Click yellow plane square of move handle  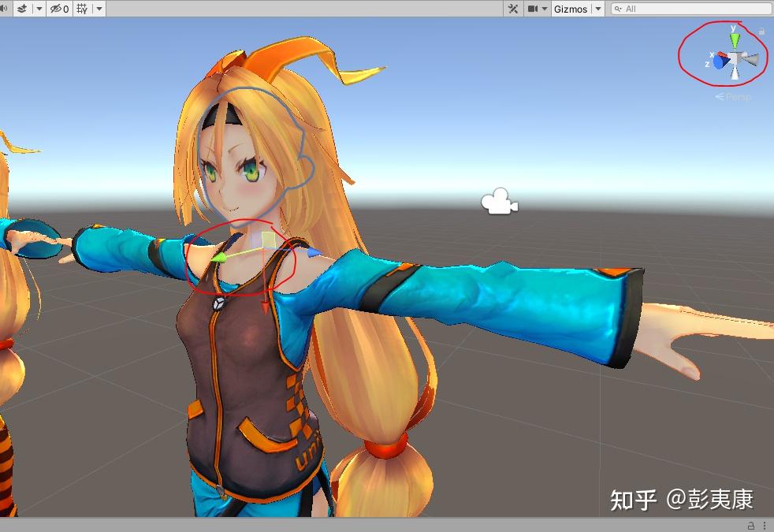269,240
